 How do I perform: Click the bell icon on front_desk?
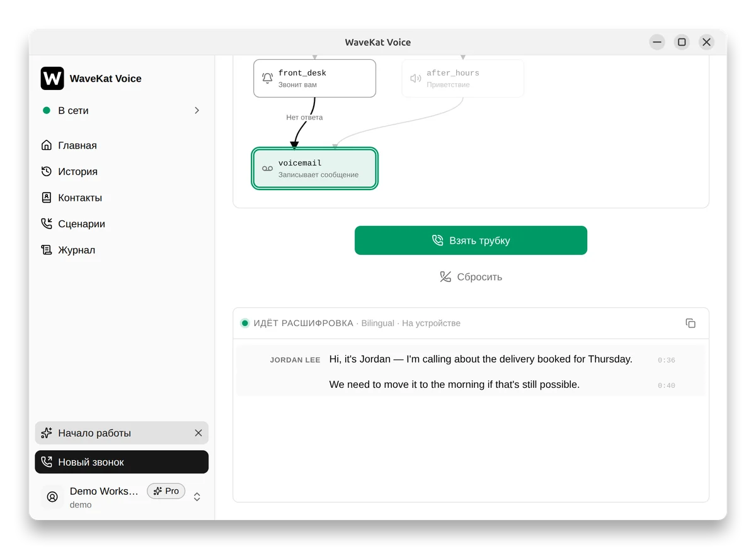click(267, 79)
